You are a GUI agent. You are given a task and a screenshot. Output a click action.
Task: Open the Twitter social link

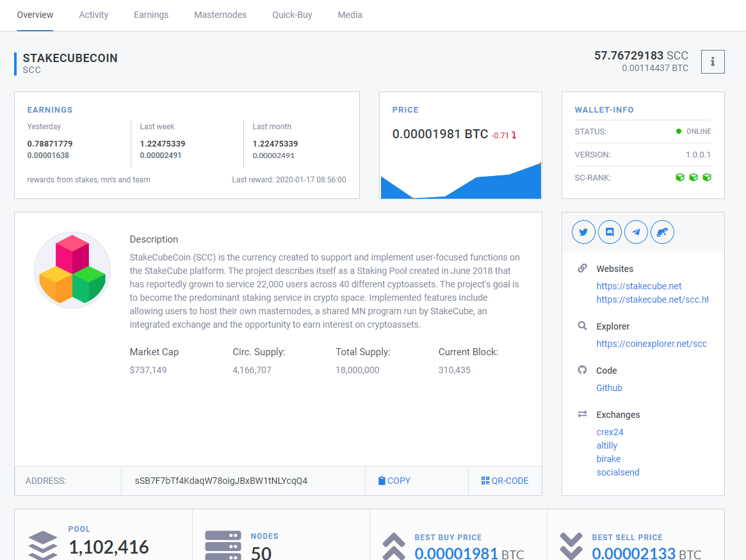coord(583,232)
